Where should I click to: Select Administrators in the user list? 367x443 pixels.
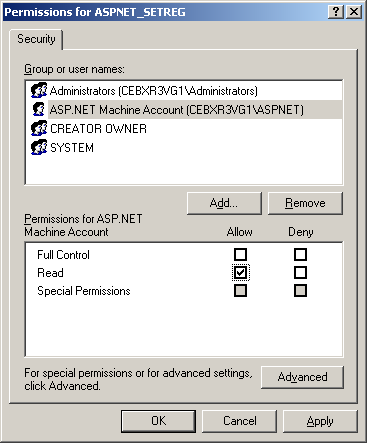(153, 91)
